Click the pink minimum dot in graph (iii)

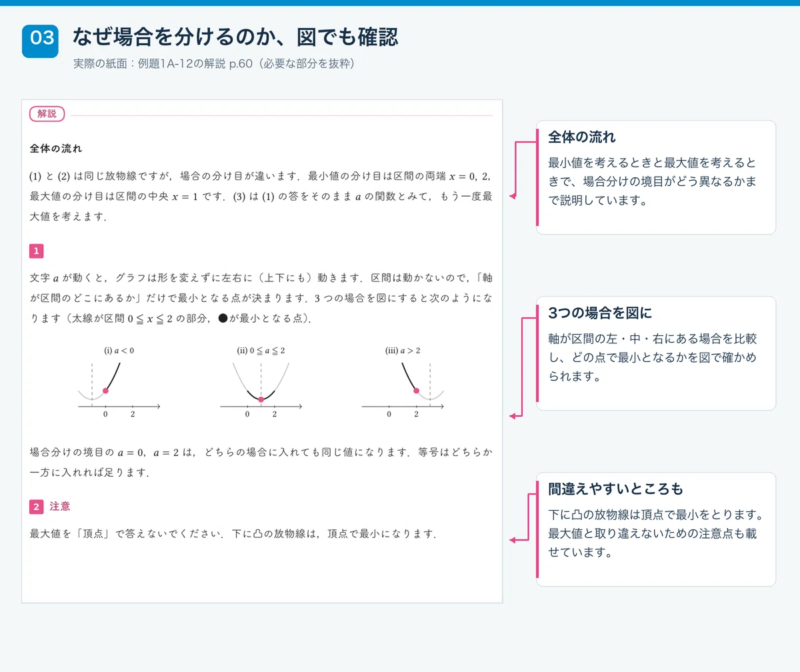[x=416, y=391]
